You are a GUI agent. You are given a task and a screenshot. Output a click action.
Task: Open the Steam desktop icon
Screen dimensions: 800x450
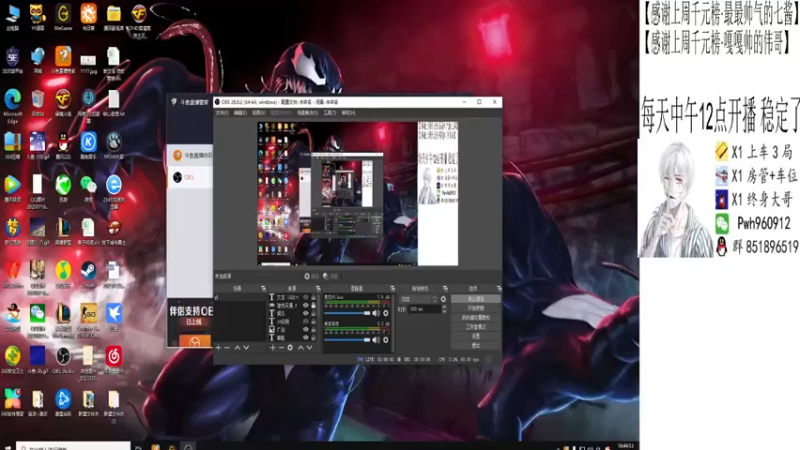tap(88, 274)
